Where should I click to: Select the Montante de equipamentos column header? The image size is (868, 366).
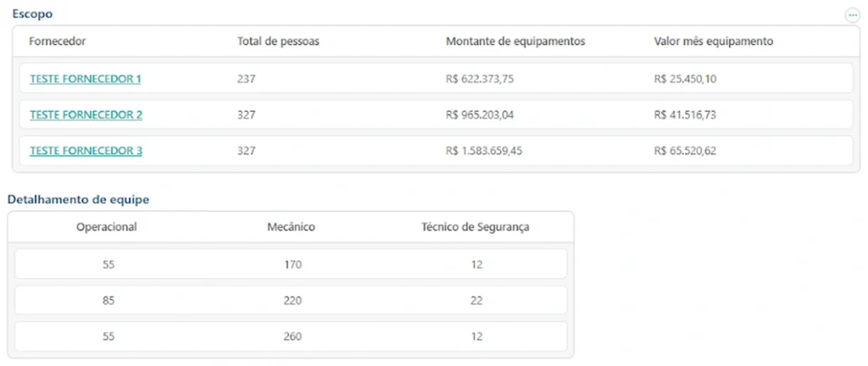515,41
